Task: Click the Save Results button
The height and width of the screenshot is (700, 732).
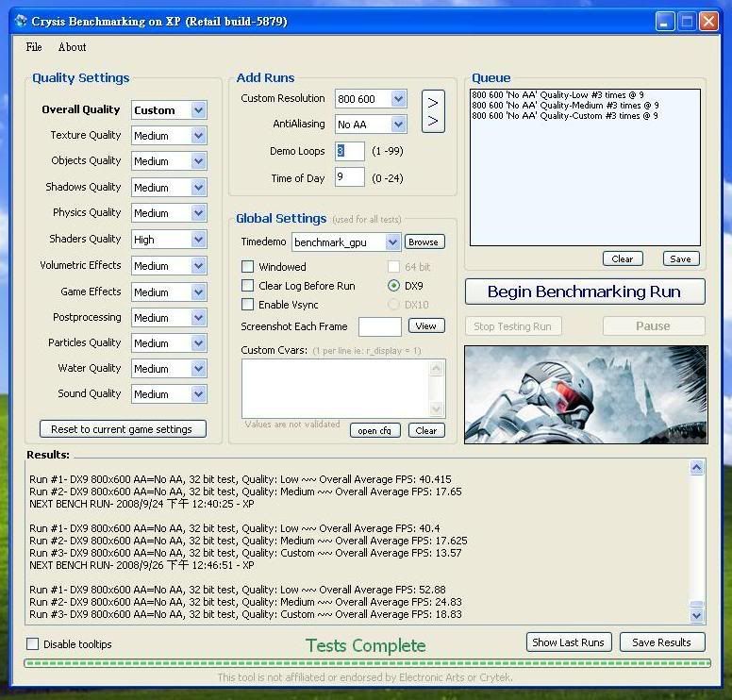Action: [661, 642]
